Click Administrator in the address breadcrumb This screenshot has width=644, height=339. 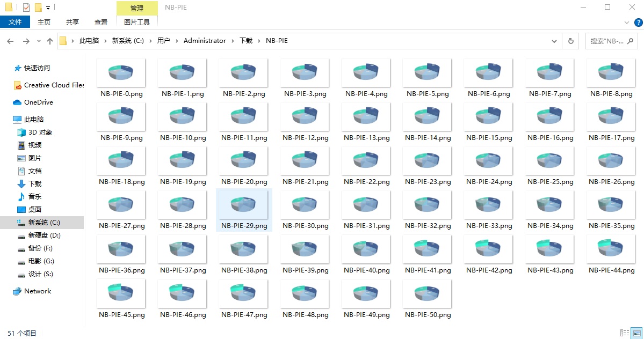[205, 41]
